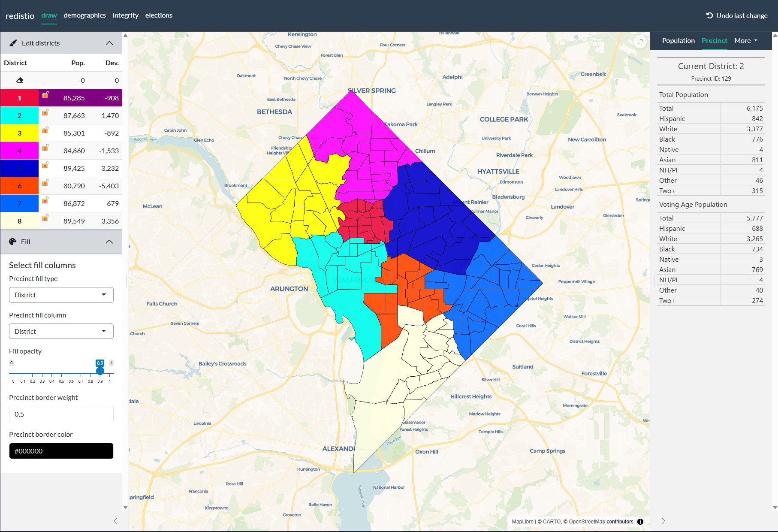Open the Precinct fill type dropdown
Screen dimensions: 778x532
coord(61,295)
